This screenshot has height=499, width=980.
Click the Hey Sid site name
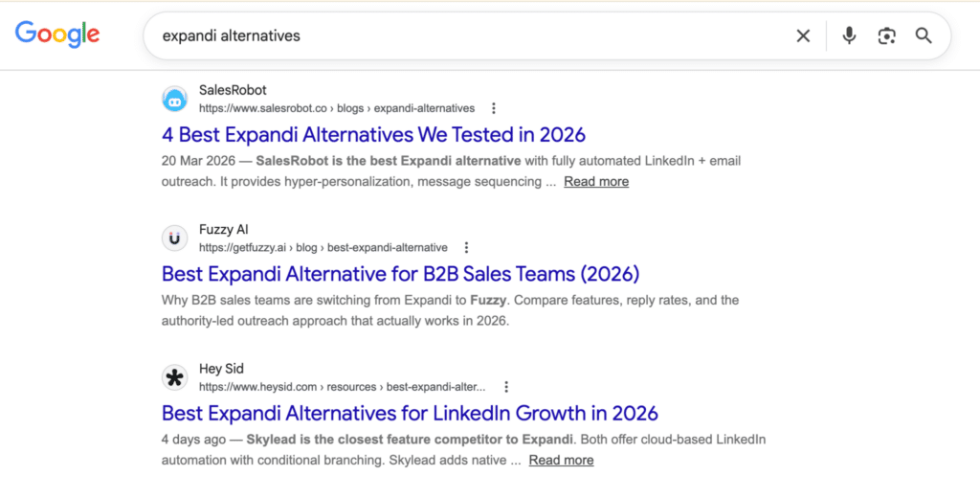pyautogui.click(x=221, y=369)
